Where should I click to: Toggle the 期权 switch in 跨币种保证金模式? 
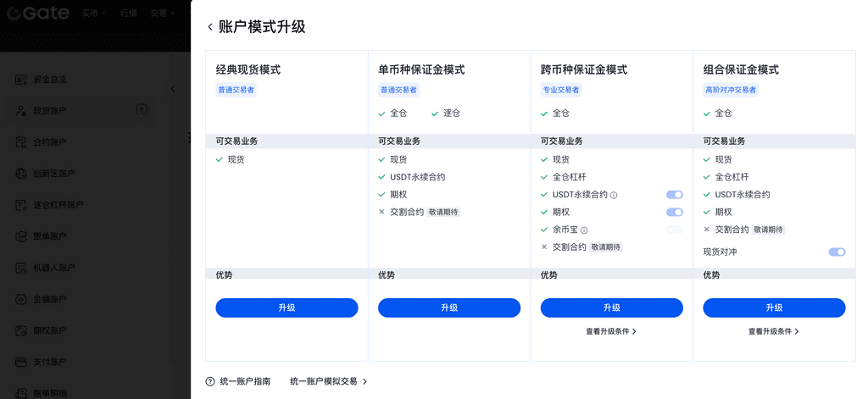coord(674,213)
